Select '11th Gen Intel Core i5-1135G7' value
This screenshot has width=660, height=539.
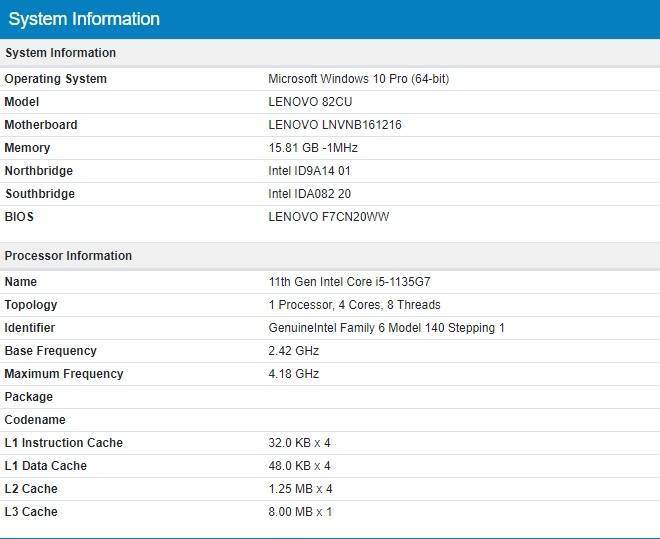coord(349,282)
